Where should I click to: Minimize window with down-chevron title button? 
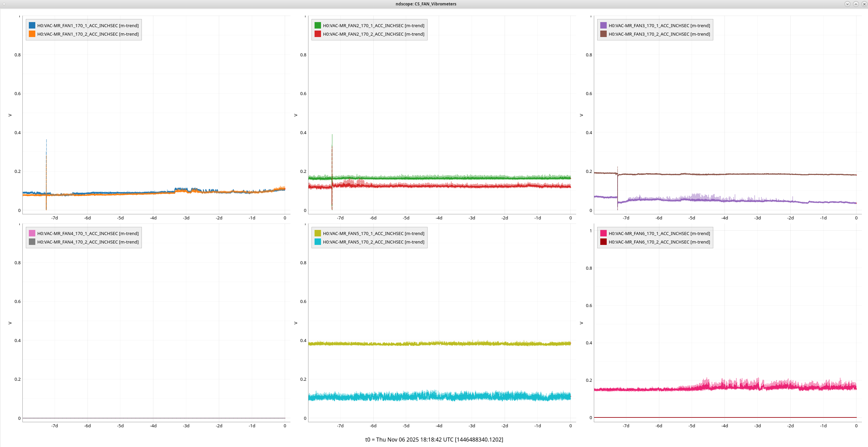[847, 4]
